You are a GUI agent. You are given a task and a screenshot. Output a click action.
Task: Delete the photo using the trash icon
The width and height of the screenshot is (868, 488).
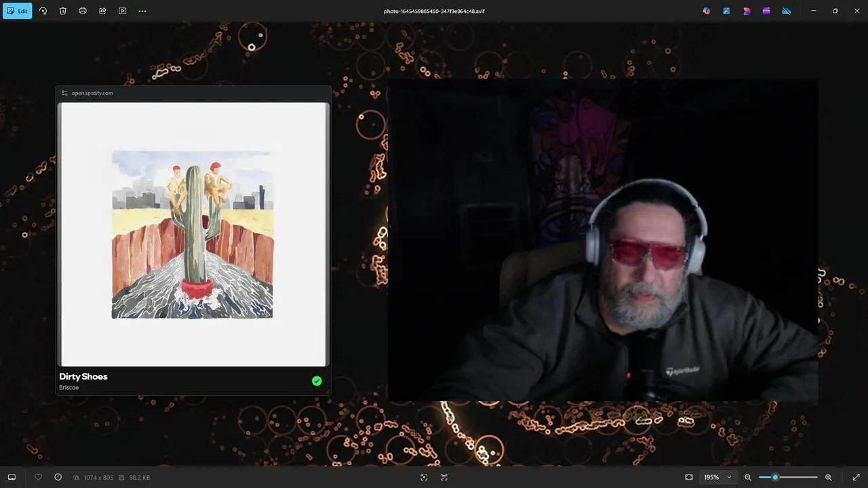pyautogui.click(x=62, y=11)
